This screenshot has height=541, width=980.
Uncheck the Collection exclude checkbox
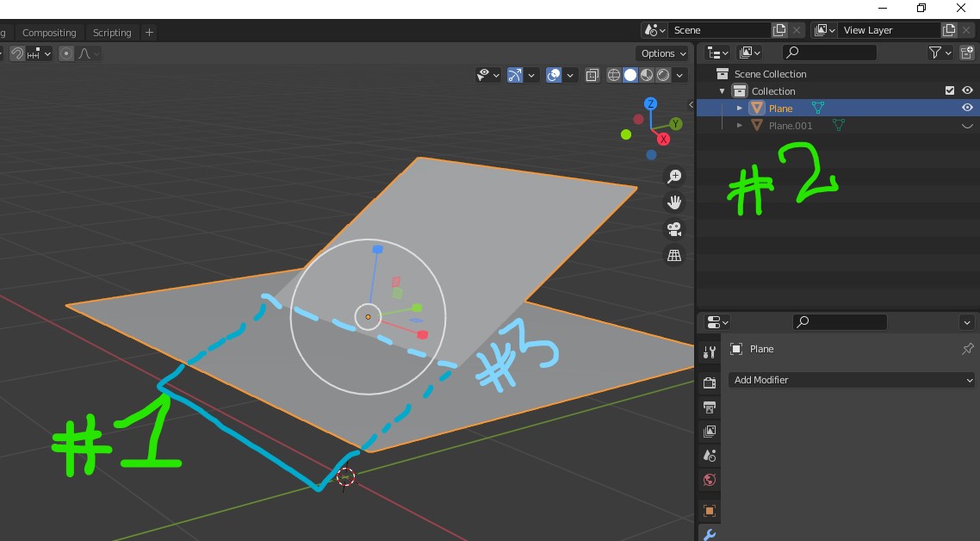coord(950,90)
